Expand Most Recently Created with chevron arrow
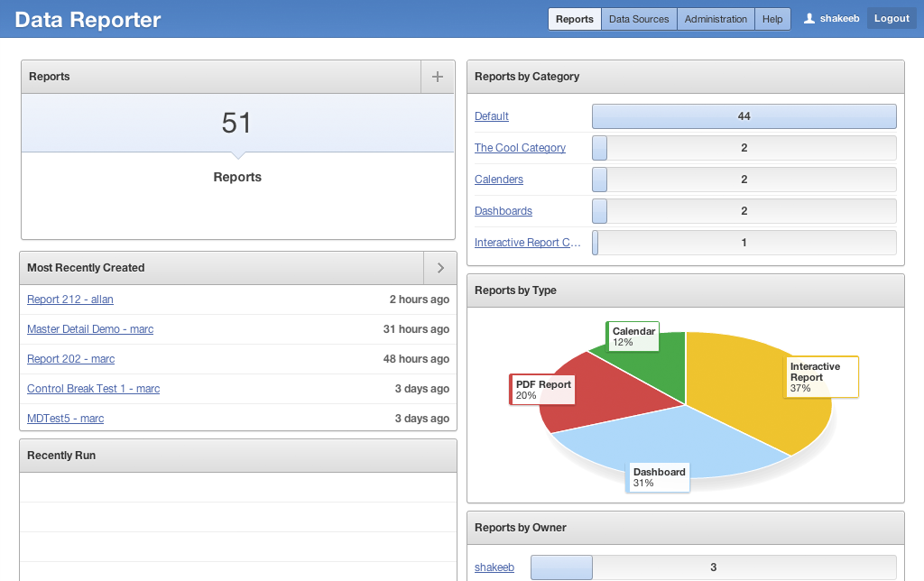This screenshot has width=924, height=581. (439, 268)
